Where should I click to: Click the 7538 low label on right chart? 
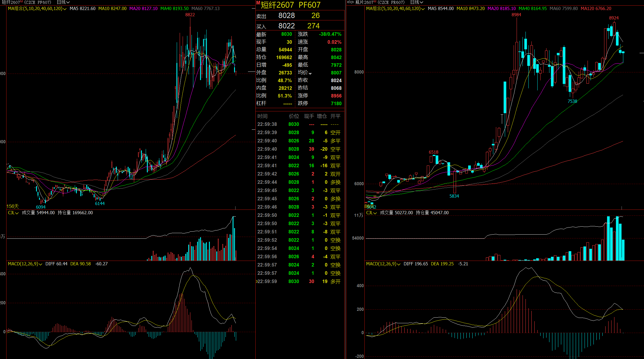pos(572,101)
